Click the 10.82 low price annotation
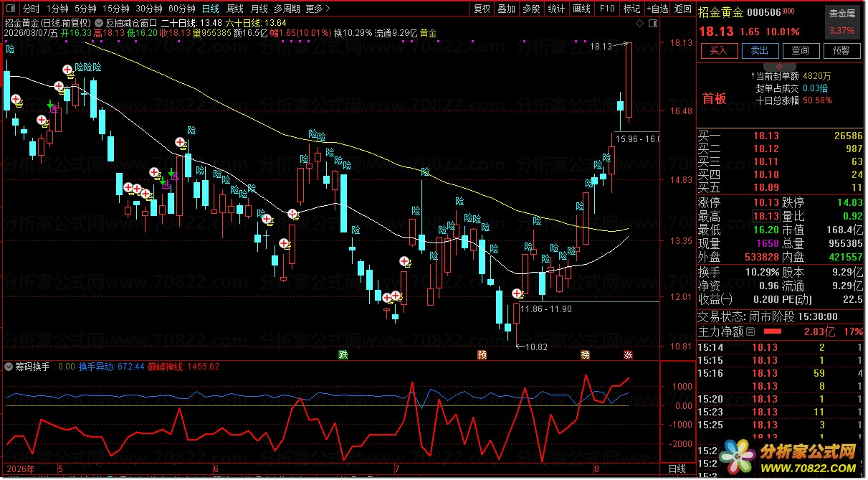The width and height of the screenshot is (868, 480). click(x=536, y=347)
